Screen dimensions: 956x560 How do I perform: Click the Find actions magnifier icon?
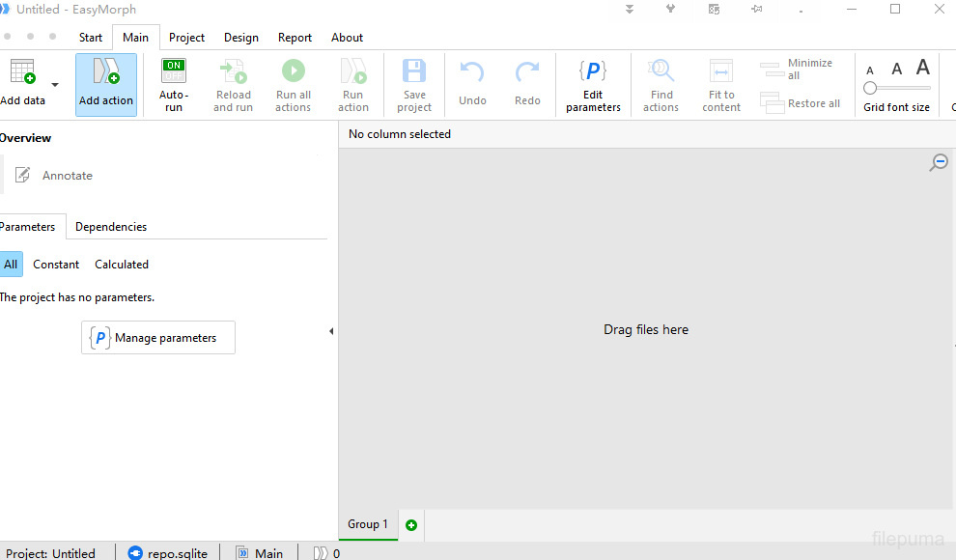coord(661,71)
